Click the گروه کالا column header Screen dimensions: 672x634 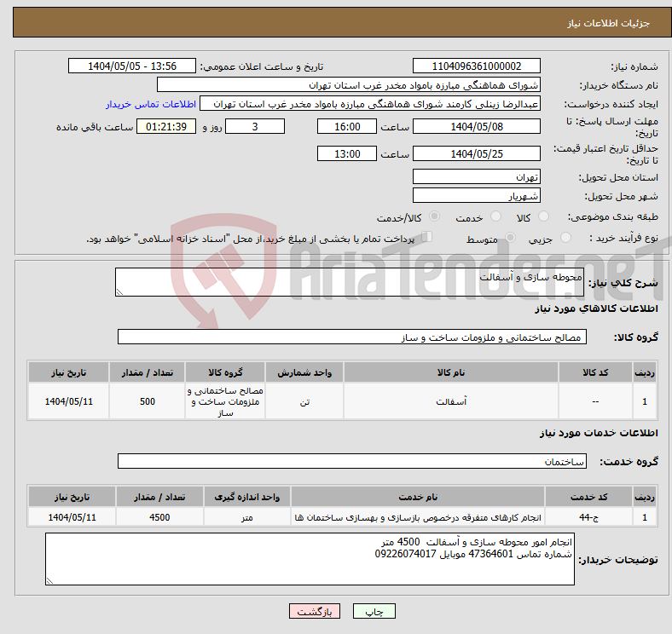[x=225, y=372]
